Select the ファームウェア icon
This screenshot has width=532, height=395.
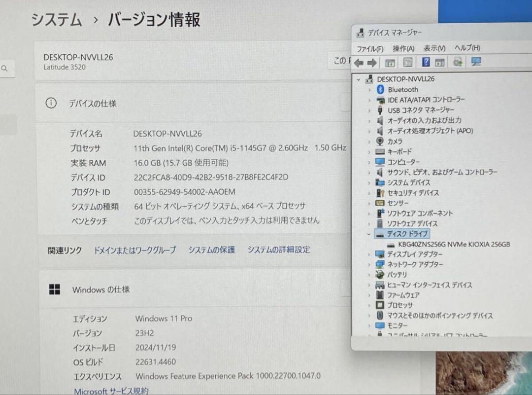(x=380, y=295)
